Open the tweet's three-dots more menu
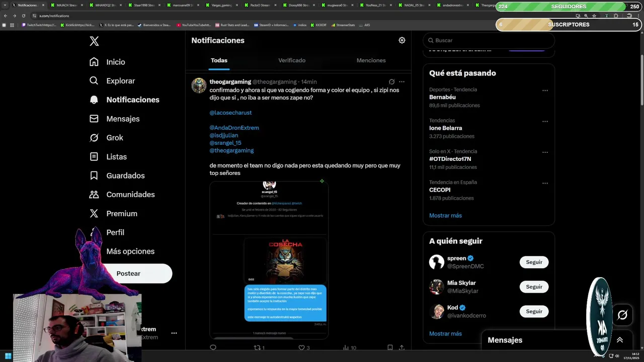This screenshot has height=362, width=644. [x=401, y=81]
